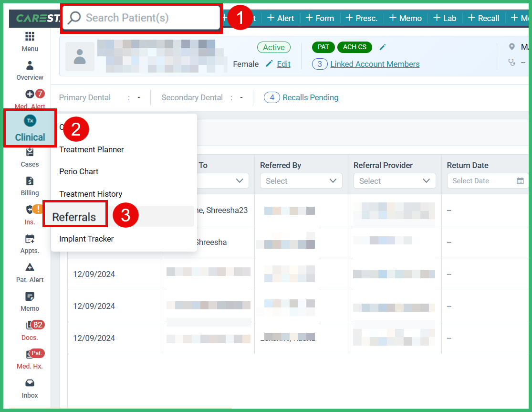Click the Recalls Pending count 4 badge
Screen dimensions: 532x412
click(272, 98)
